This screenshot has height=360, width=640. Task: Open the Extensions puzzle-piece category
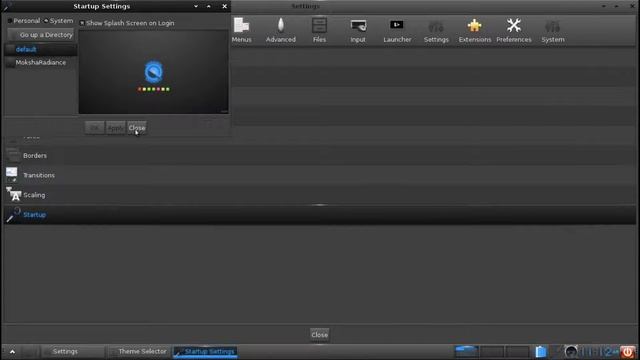click(x=475, y=30)
